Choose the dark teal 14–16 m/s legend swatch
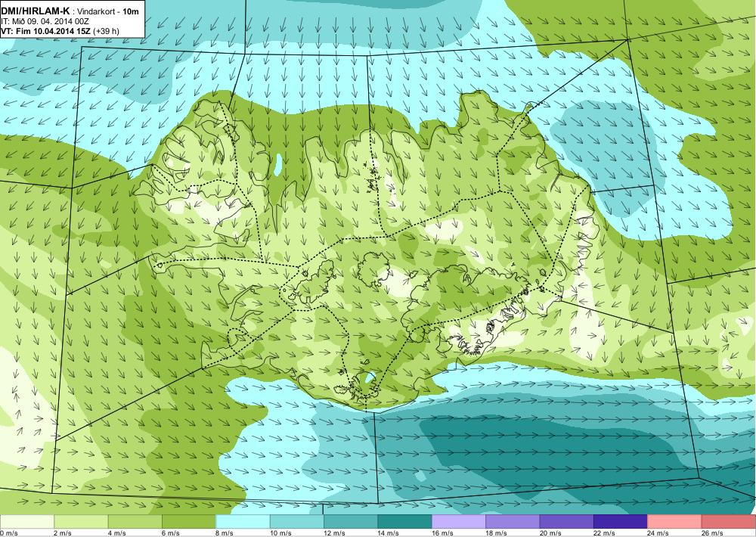This screenshot has height=537, width=756. (x=405, y=521)
